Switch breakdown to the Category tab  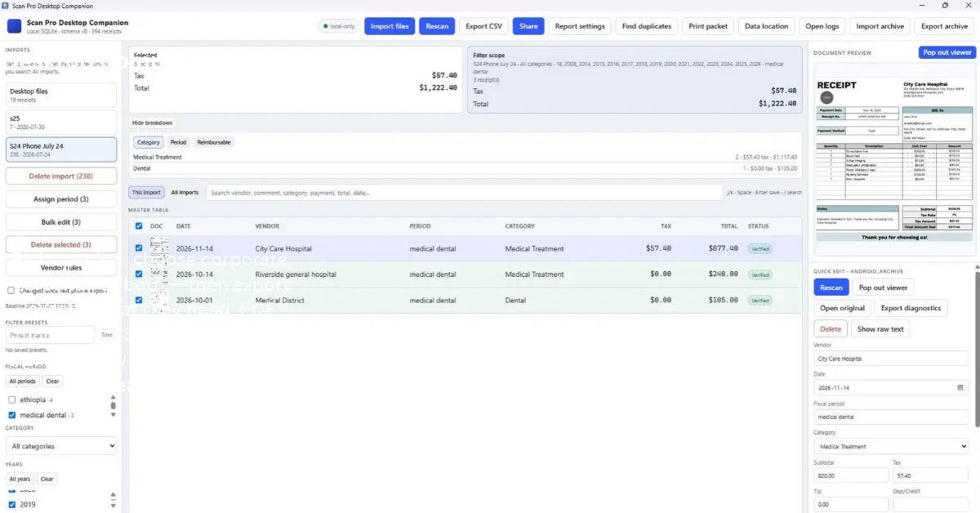click(x=148, y=142)
